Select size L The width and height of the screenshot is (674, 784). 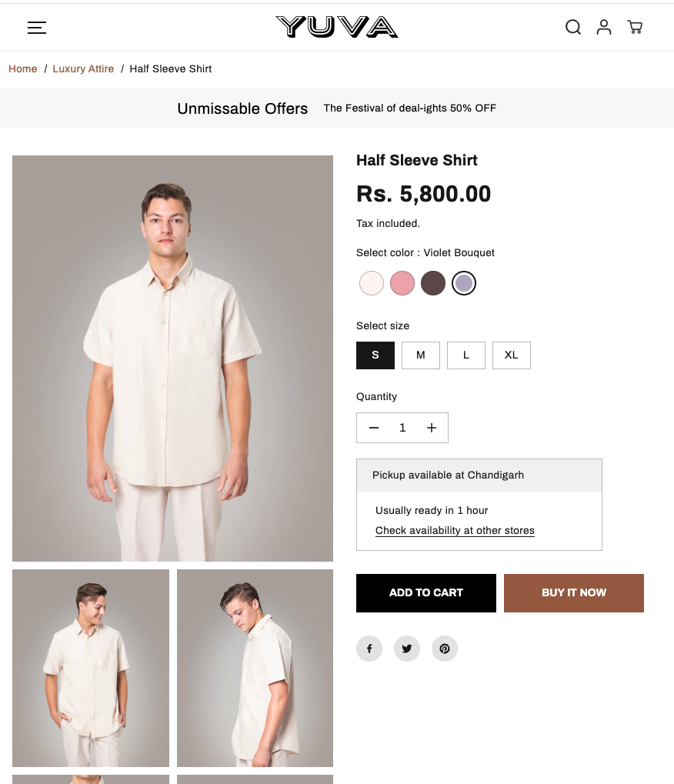pos(466,355)
